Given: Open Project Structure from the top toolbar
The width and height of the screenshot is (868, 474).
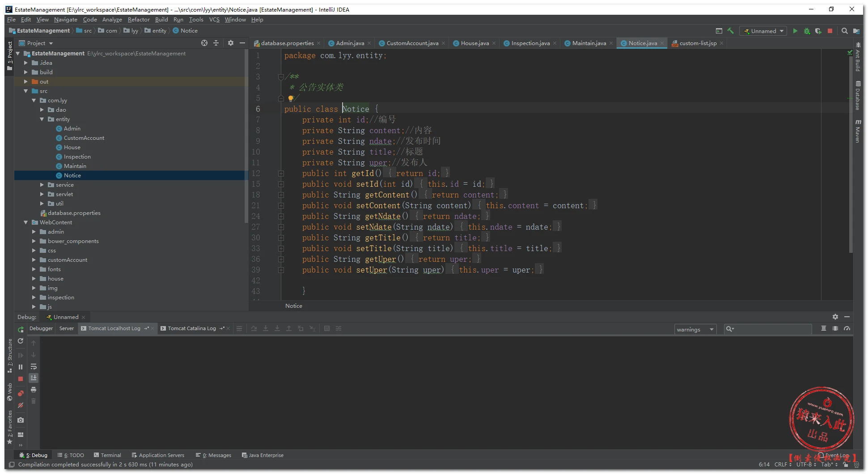Looking at the screenshot, I should [x=856, y=31].
